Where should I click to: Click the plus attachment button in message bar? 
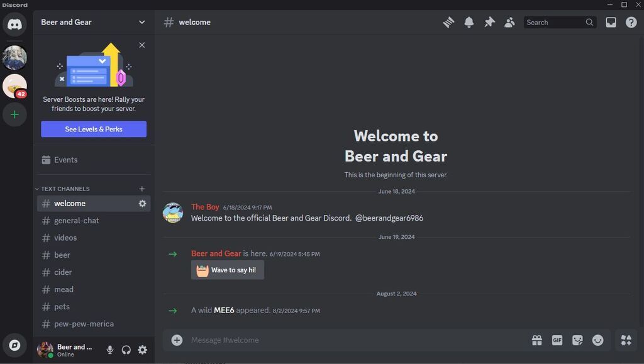tap(177, 340)
